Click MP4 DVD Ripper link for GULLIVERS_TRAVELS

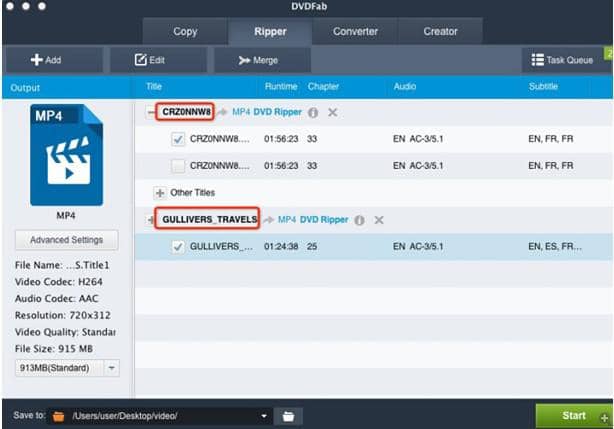tap(313, 220)
